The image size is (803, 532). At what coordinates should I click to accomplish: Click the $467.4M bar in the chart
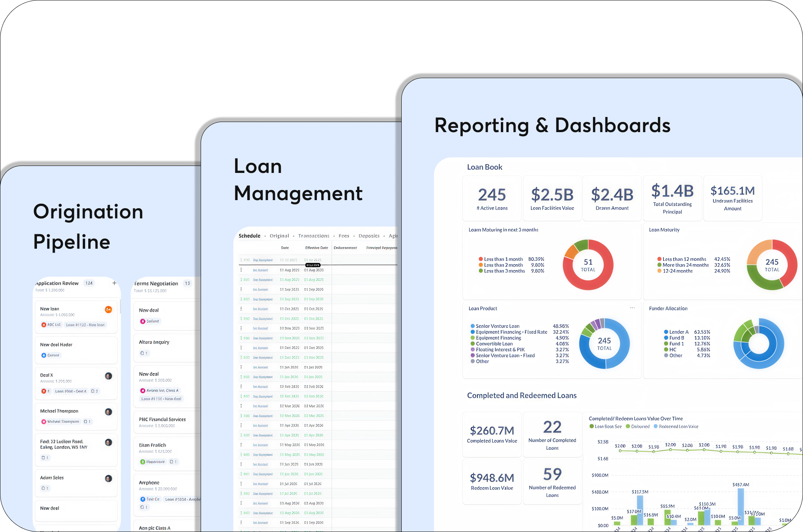pos(741,507)
